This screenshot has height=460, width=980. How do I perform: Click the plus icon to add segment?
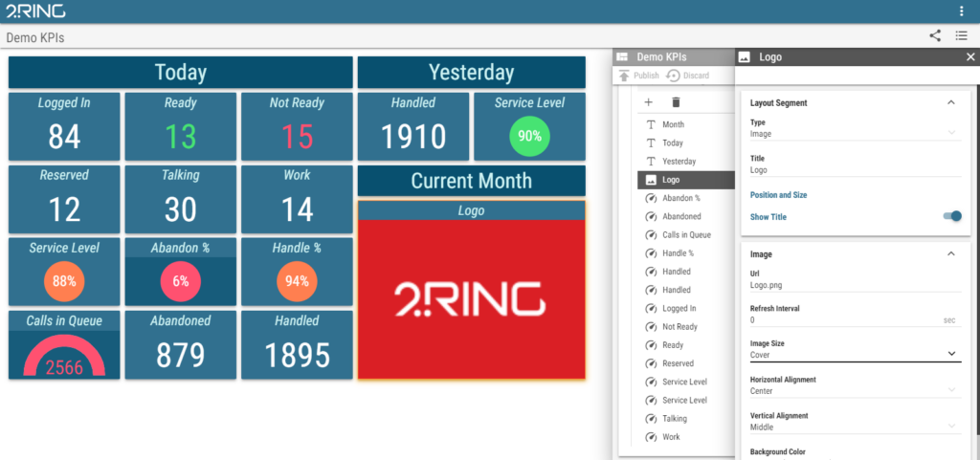click(648, 102)
